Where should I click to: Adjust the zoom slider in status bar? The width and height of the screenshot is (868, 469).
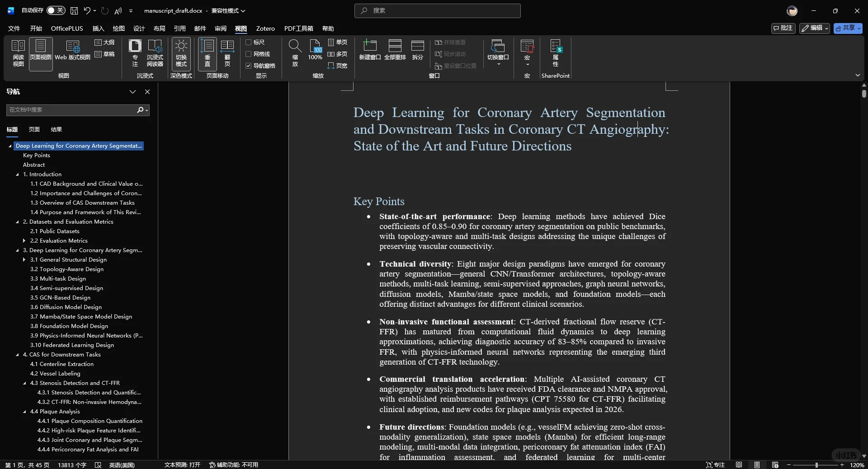[816, 465]
